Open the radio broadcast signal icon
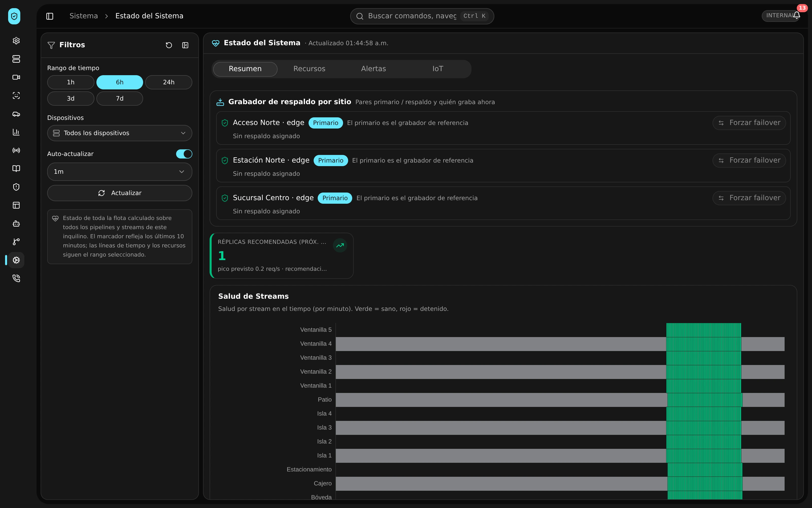Screen dimensions: 812x508 pos(16,150)
